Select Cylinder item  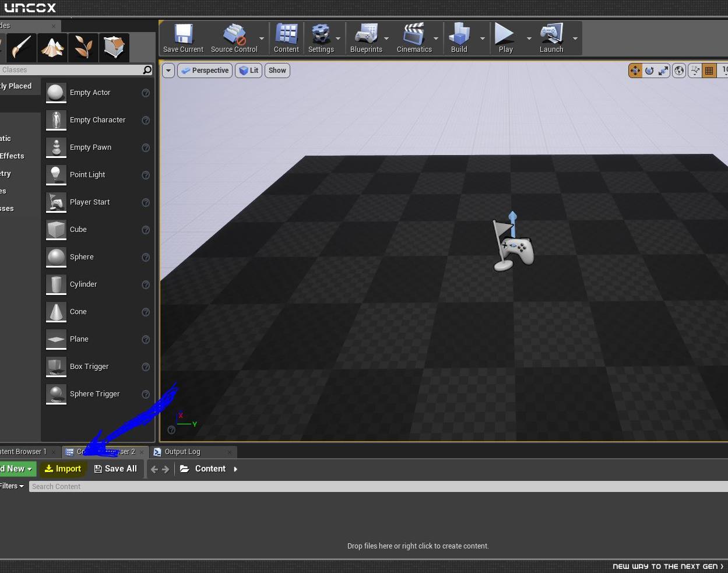[98, 284]
